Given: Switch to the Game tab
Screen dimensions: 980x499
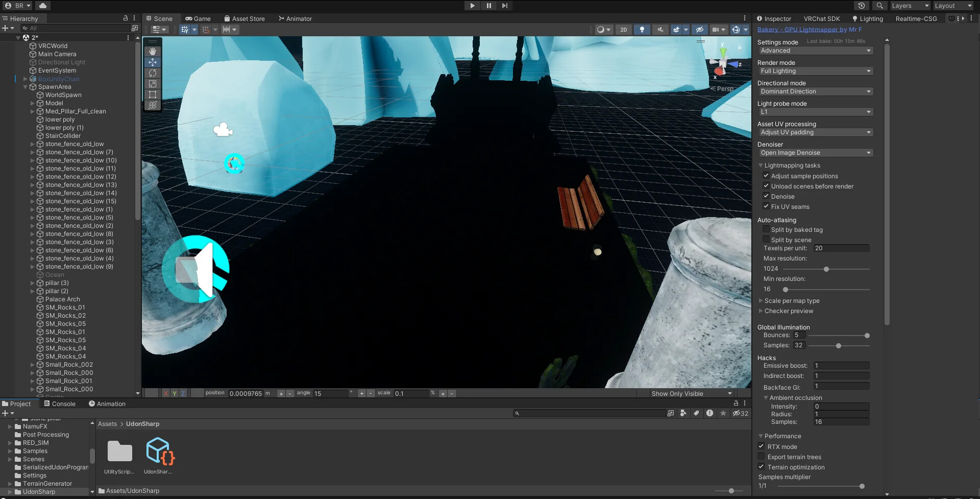Looking at the screenshot, I should pos(198,18).
